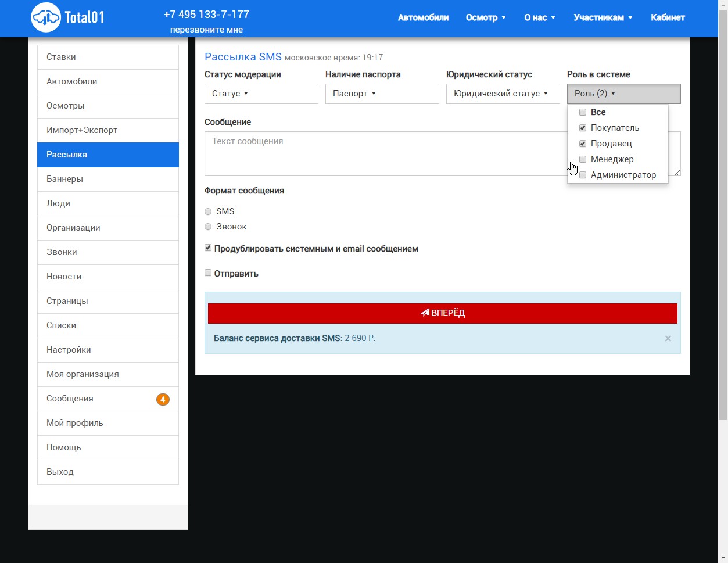Open Люди in the sidebar

coord(108,203)
